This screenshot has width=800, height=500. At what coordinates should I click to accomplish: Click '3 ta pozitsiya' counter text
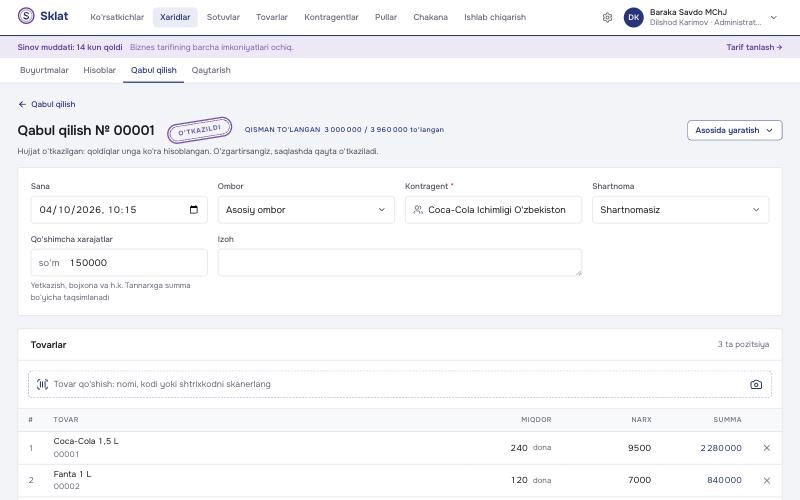(x=743, y=344)
